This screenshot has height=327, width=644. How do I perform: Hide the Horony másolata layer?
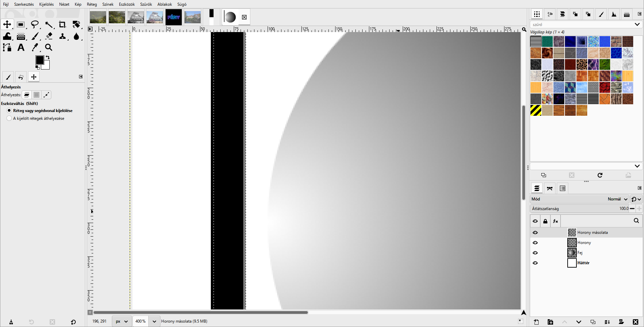pos(535,233)
